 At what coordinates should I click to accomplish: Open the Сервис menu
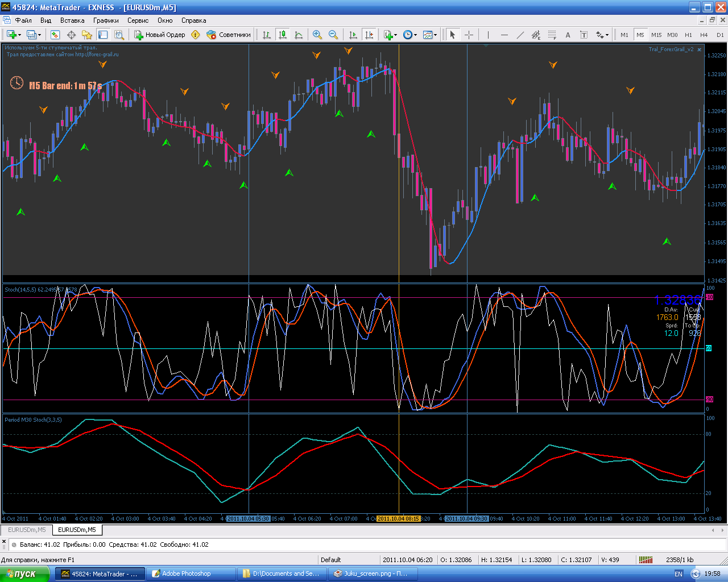[138, 20]
